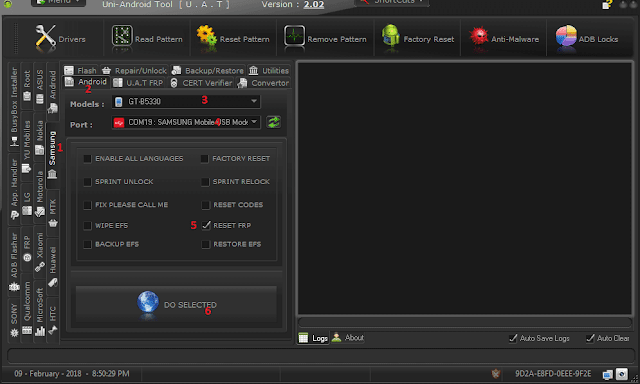Click the help question mark icon

tap(607, 4)
